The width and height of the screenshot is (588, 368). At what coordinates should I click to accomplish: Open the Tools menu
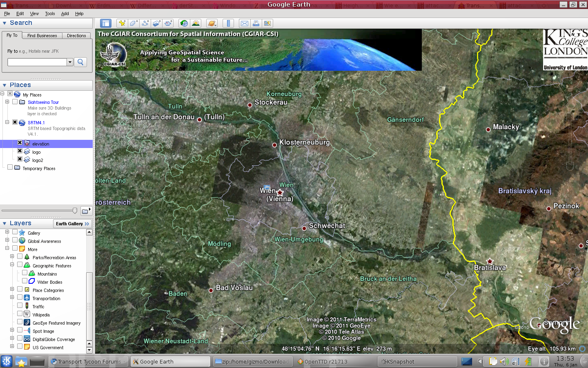pos(50,13)
